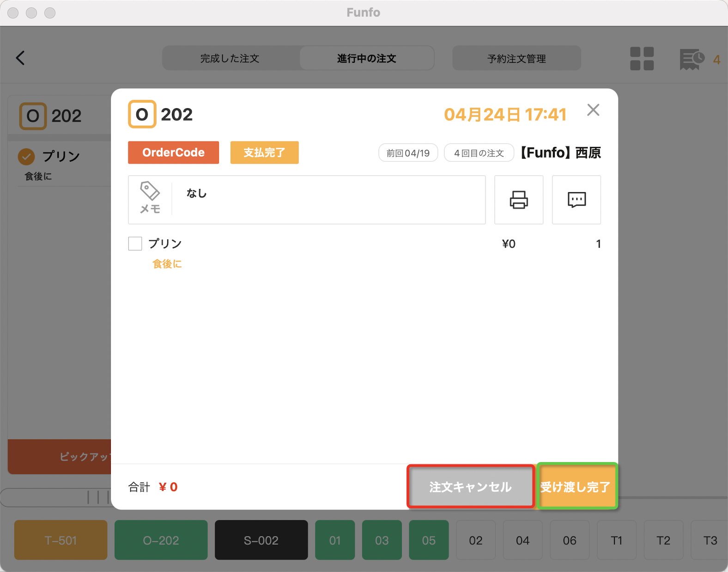
Task: Click the 前回04/19 tag
Action: tap(408, 153)
